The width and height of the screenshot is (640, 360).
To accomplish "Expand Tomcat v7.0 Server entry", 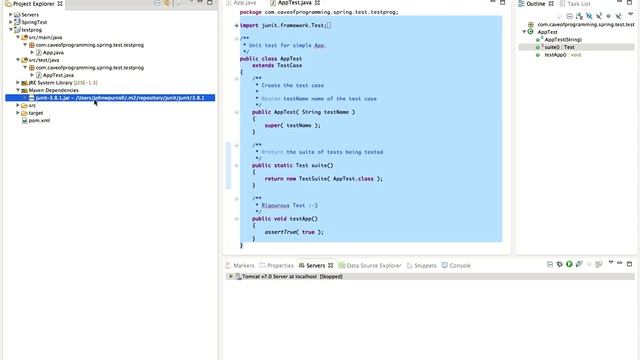I will [x=231, y=276].
